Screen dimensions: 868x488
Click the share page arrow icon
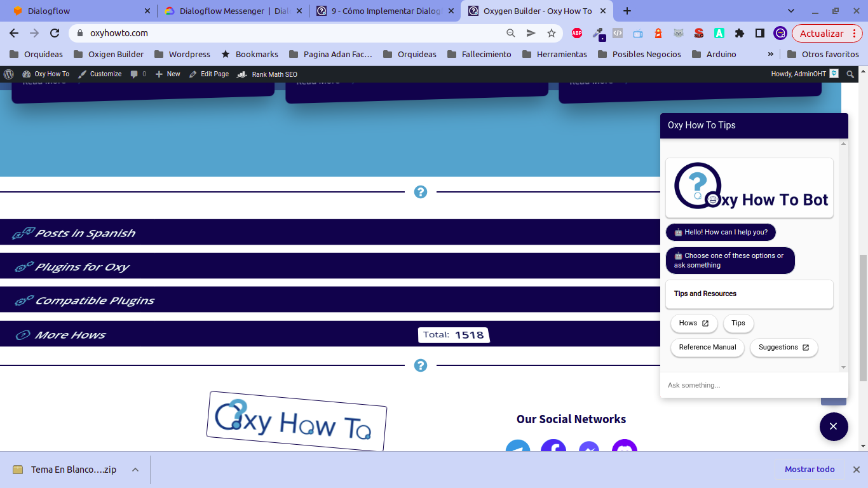531,33
